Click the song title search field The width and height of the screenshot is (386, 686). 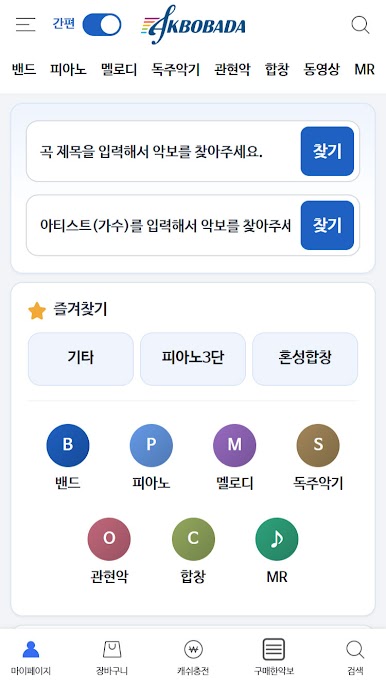coord(164,151)
